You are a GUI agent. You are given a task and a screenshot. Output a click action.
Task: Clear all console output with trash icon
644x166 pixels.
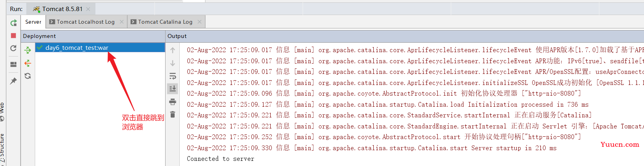point(173,115)
